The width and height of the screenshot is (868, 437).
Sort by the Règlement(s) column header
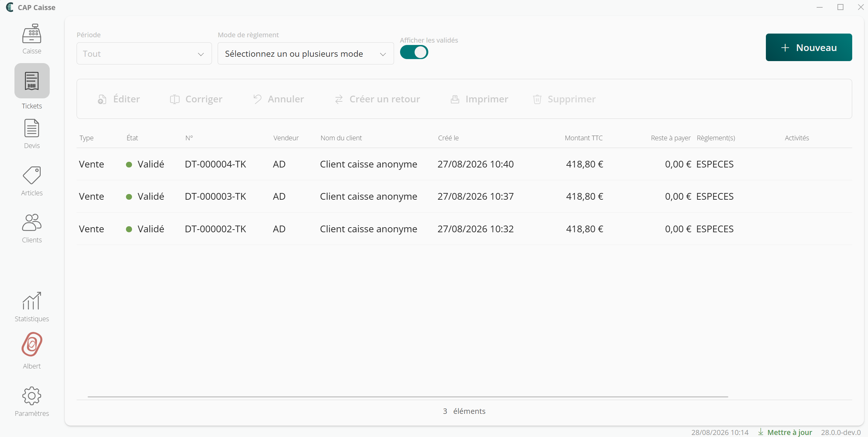coord(716,138)
